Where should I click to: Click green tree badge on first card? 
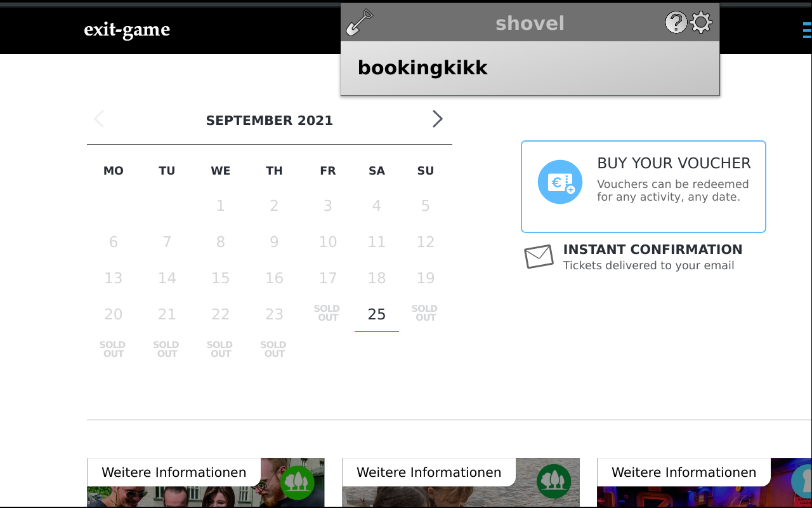297,482
